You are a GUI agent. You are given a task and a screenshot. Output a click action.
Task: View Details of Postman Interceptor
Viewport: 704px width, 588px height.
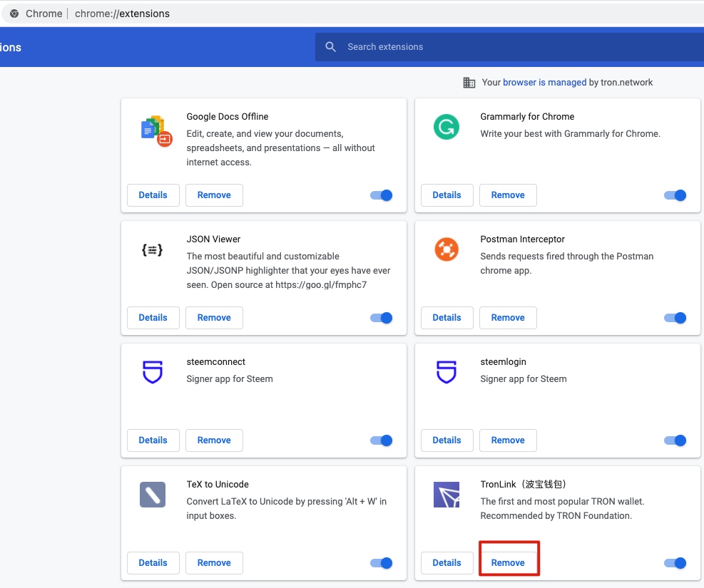[x=447, y=318]
